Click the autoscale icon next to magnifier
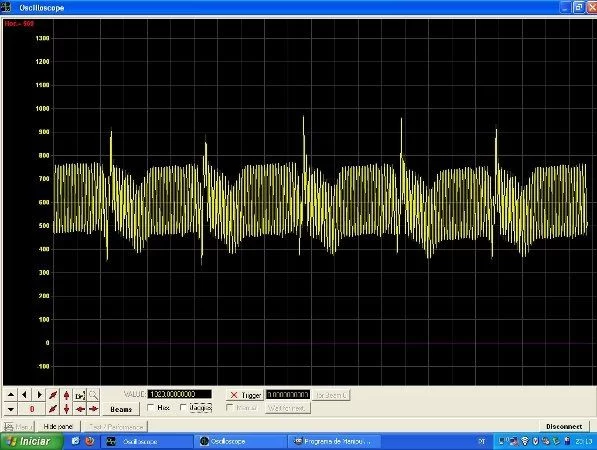Viewport: 597px width, 450px height. coord(80,395)
